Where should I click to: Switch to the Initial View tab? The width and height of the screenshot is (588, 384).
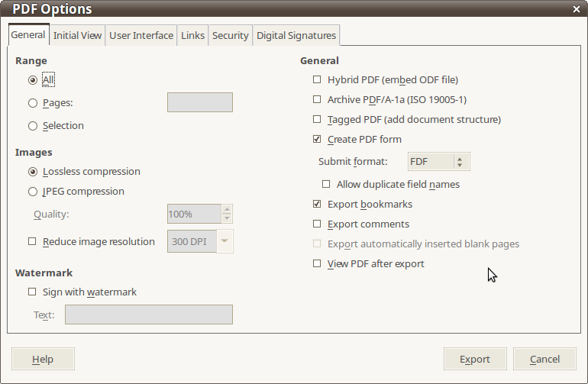click(77, 36)
